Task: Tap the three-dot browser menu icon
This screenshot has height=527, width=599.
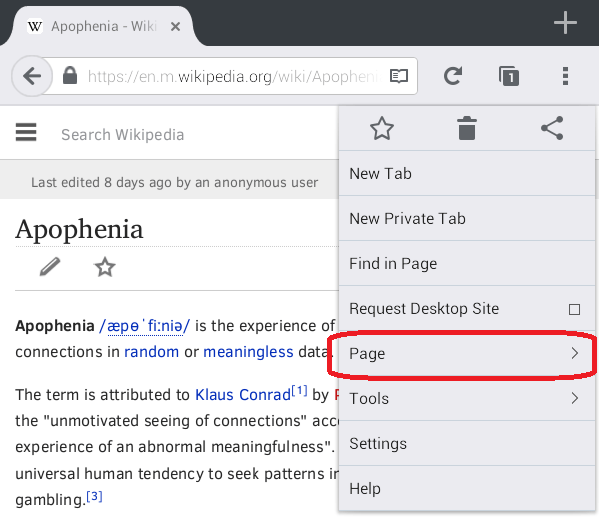Action: click(565, 76)
